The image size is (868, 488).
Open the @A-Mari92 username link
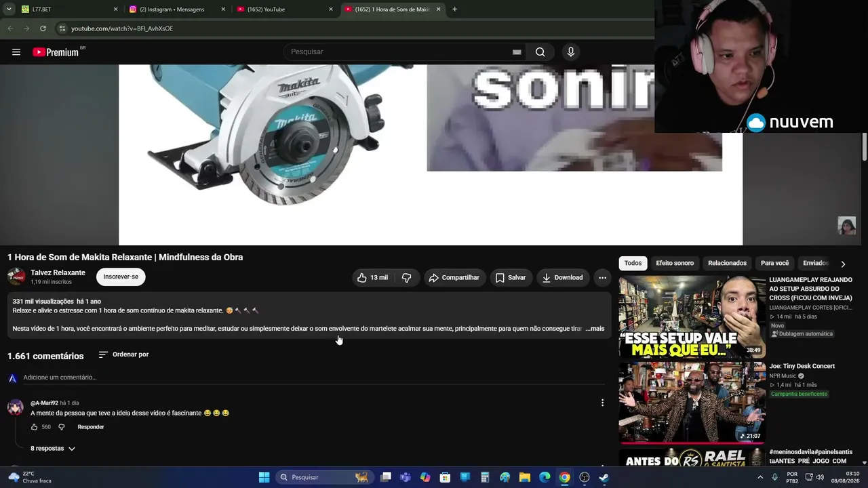[44, 403]
